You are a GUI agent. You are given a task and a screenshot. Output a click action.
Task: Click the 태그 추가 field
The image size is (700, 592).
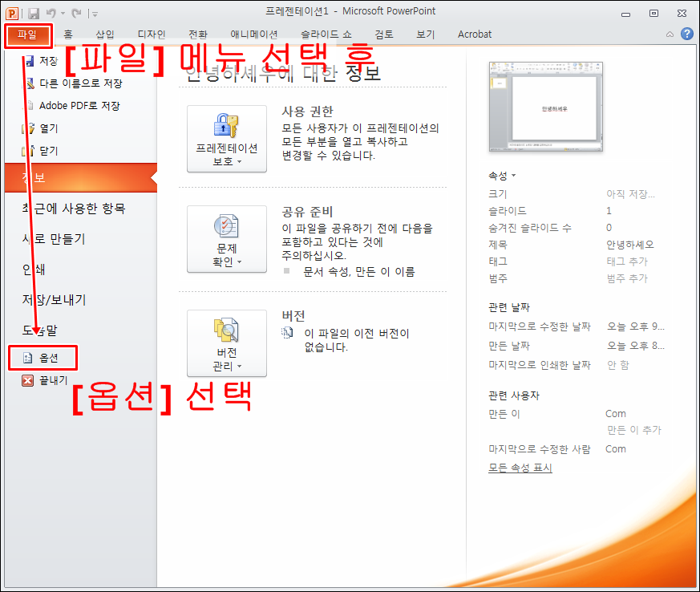tap(627, 262)
